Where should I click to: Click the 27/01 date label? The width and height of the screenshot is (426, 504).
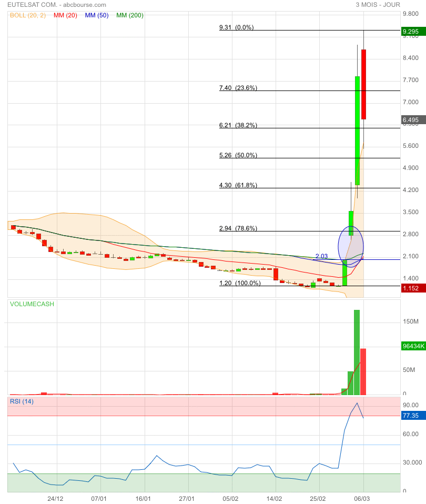(187, 499)
